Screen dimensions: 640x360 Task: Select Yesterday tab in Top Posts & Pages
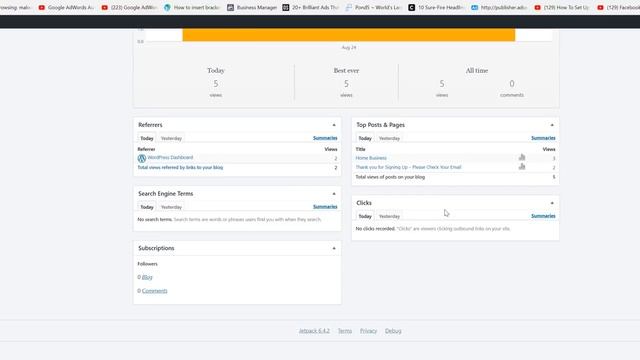pyautogui.click(x=389, y=138)
